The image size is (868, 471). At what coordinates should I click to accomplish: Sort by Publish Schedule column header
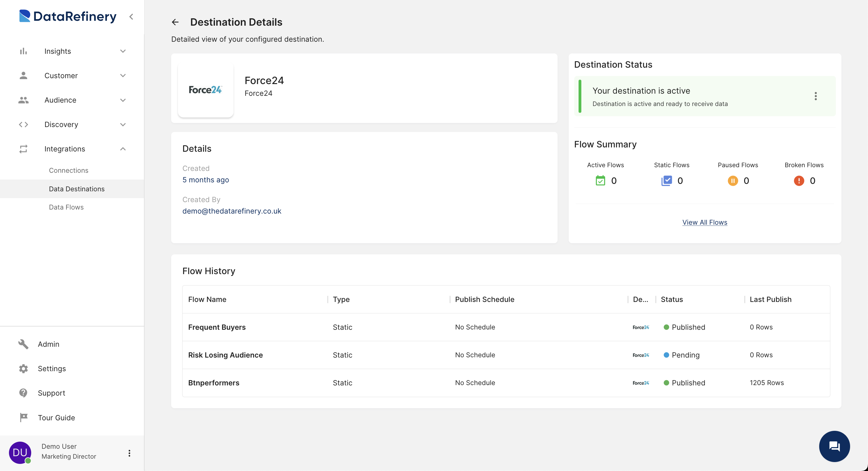pos(485,299)
